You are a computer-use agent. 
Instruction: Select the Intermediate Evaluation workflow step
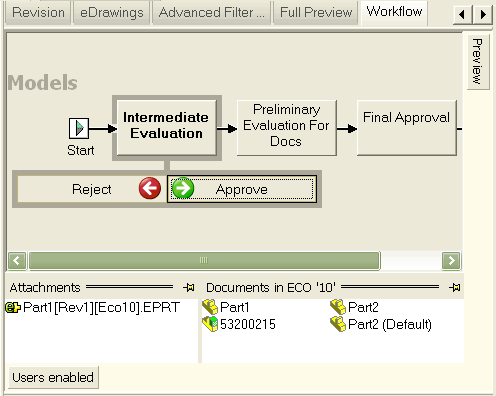(167, 128)
